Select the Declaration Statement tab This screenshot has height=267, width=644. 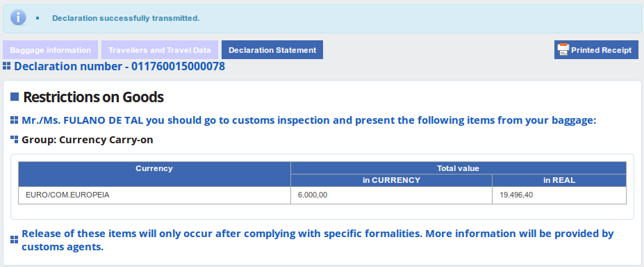coord(272,49)
